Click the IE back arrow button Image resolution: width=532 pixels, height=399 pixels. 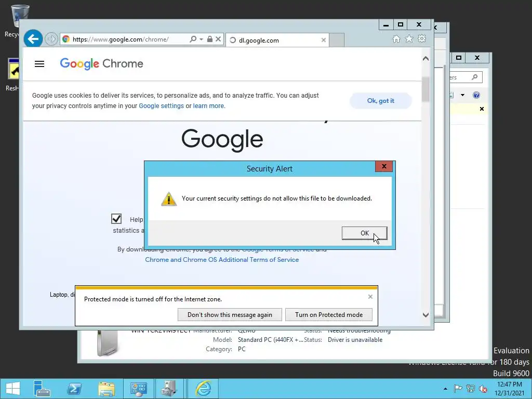[33, 39]
